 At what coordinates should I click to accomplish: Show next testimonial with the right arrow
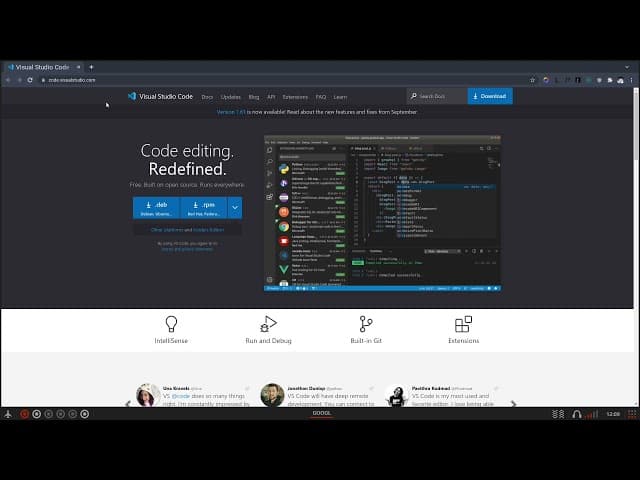tap(514, 403)
